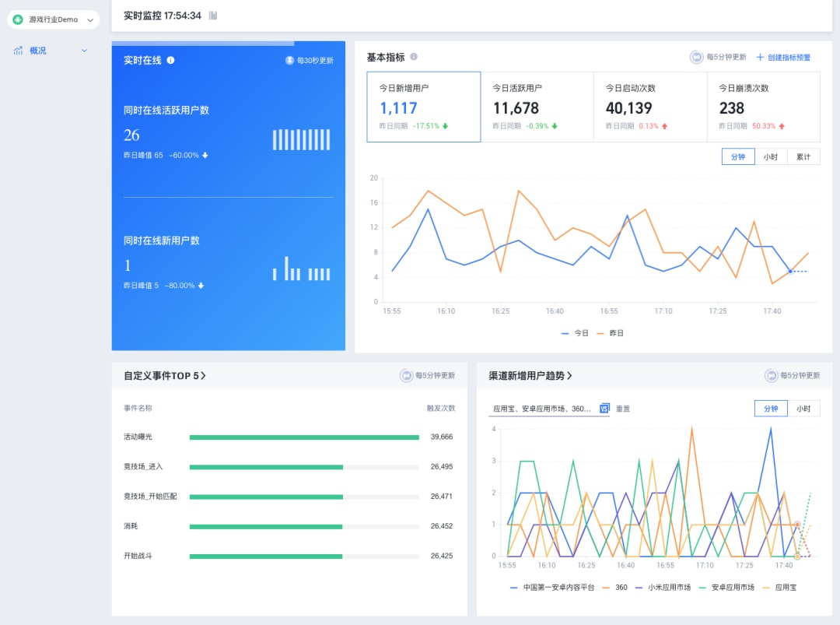The image size is (840, 625).
Task: Click the 消耗 progress bar
Action: [x=304, y=526]
